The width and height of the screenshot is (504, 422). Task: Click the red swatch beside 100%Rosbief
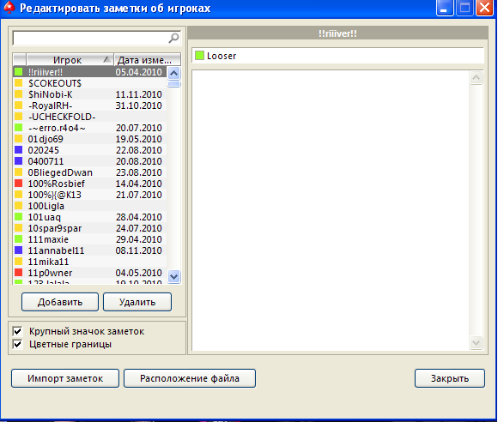coord(19,183)
